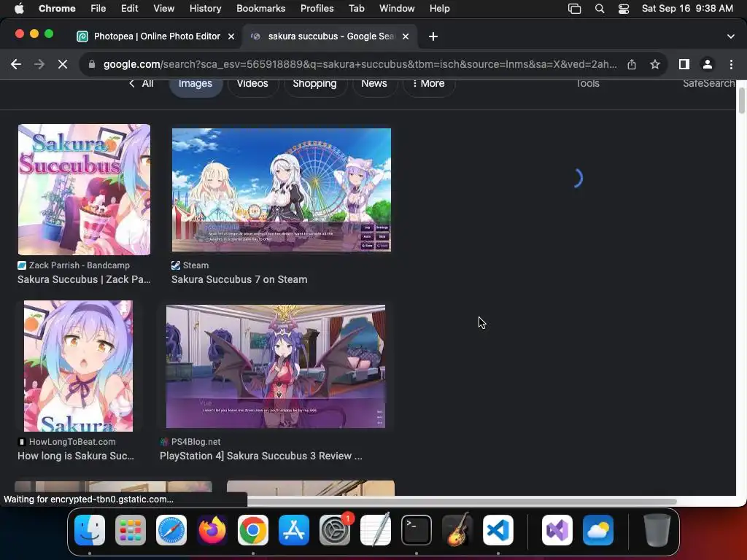Screen dimensions: 747x560
Task: Open the SafeSearch settings dropdown
Action: click(709, 84)
